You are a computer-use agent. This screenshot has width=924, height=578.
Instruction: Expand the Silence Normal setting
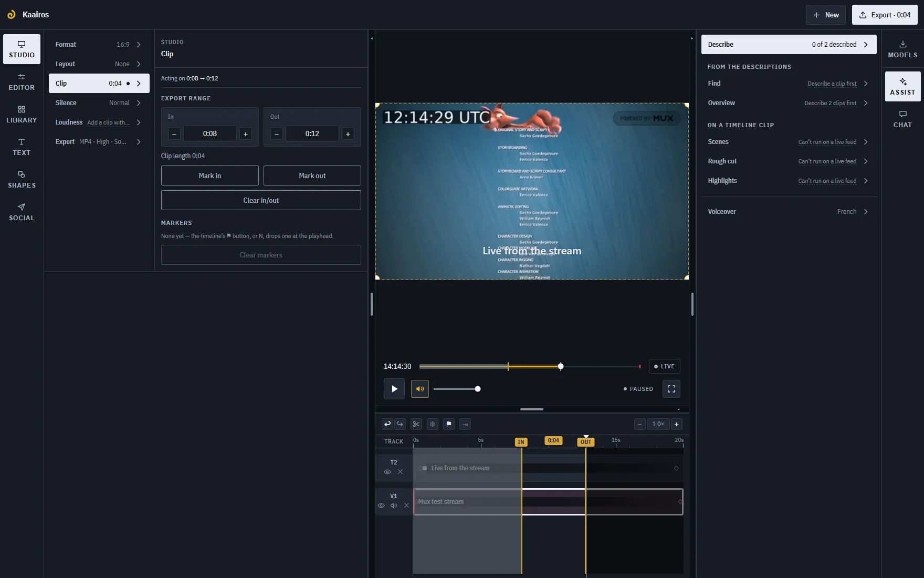click(x=99, y=103)
